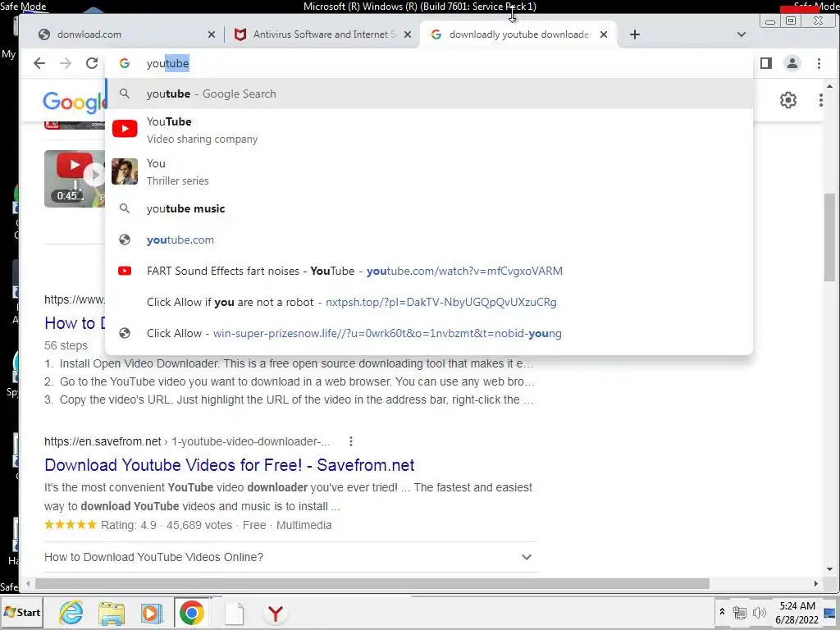Select the Click Allow robot nxtpsh.top suggestion

(428, 302)
